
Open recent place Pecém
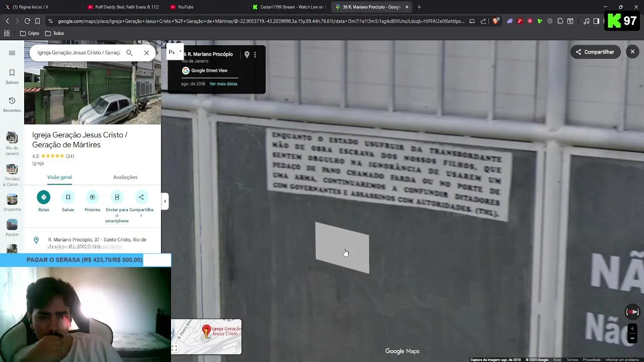12,228
